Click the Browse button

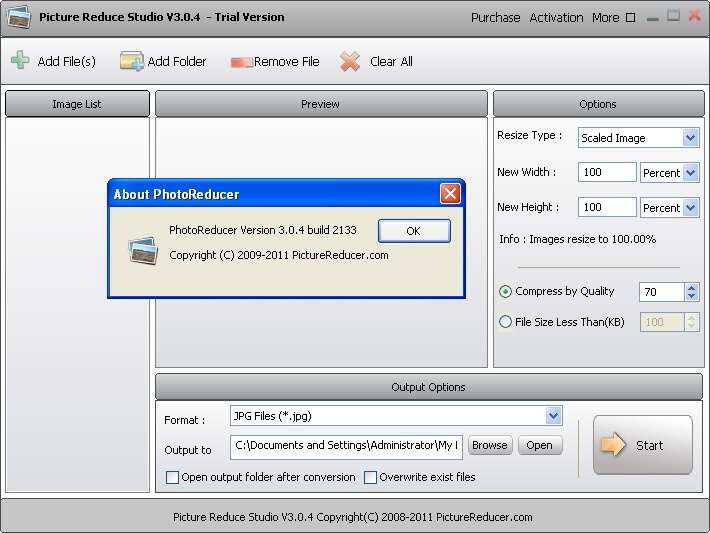[x=490, y=445]
